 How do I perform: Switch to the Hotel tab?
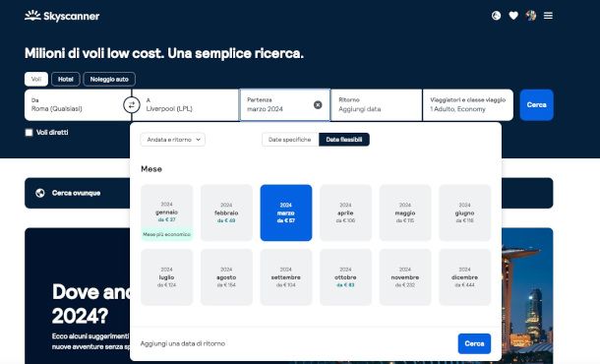[66, 80]
